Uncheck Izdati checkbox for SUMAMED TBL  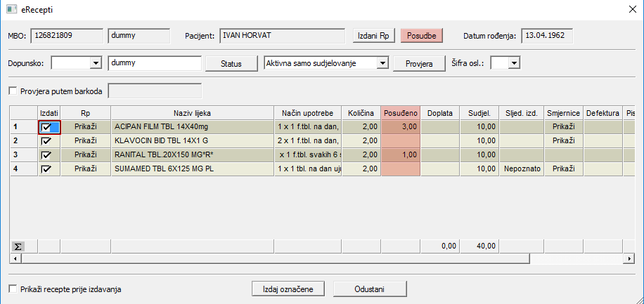pos(46,169)
